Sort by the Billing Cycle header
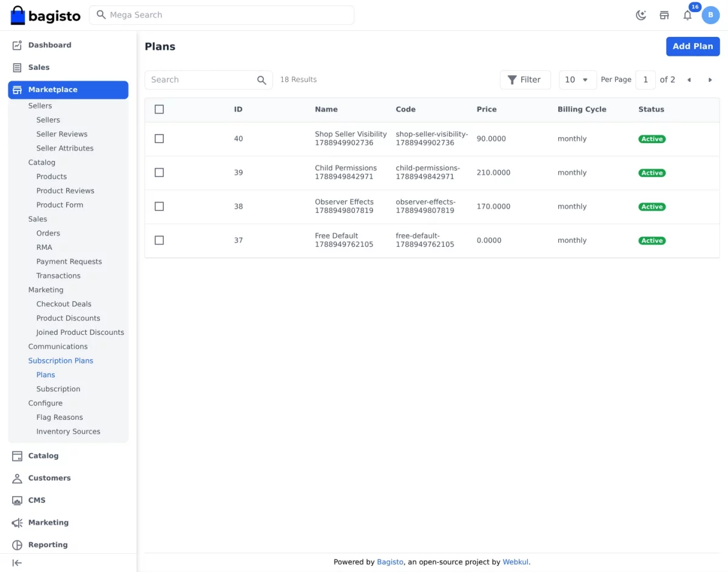728x572 pixels. [x=582, y=109]
